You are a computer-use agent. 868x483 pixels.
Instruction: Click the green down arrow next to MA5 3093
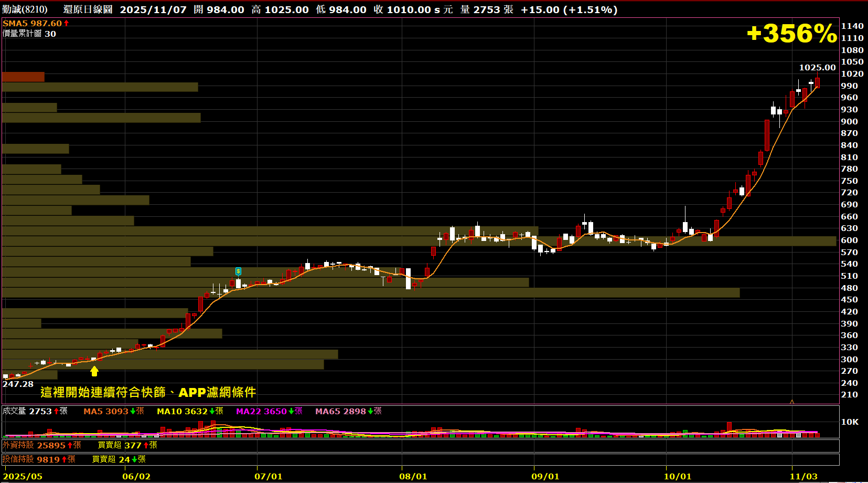pyautogui.click(x=133, y=411)
